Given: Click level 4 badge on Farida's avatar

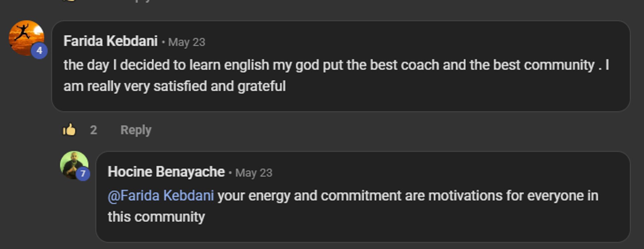Looking at the screenshot, I should [39, 51].
